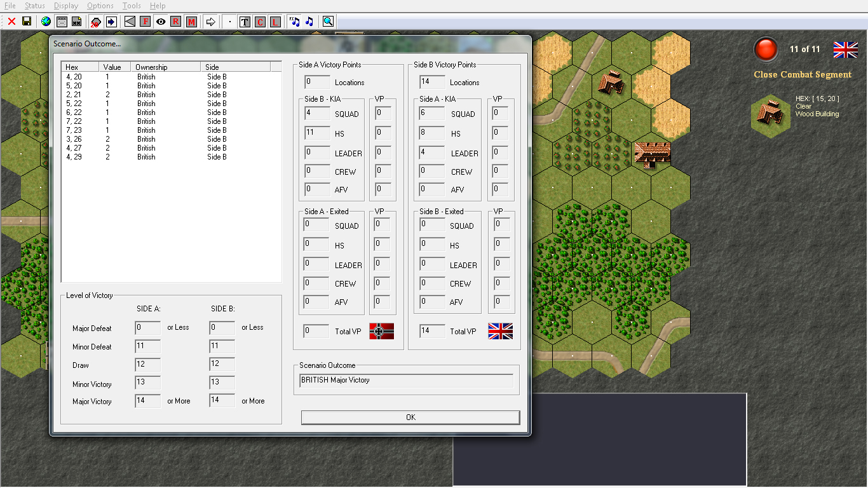
Task: Open the Display menu
Action: 66,6
